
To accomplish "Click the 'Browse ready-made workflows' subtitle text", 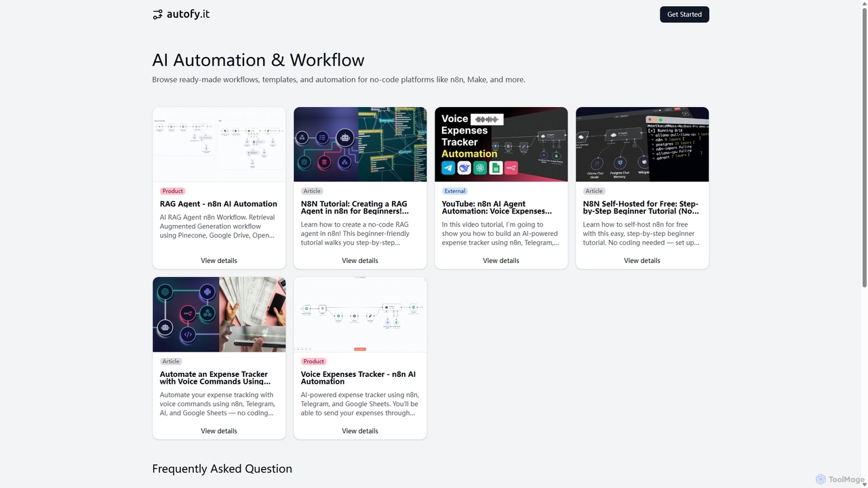I will [338, 79].
